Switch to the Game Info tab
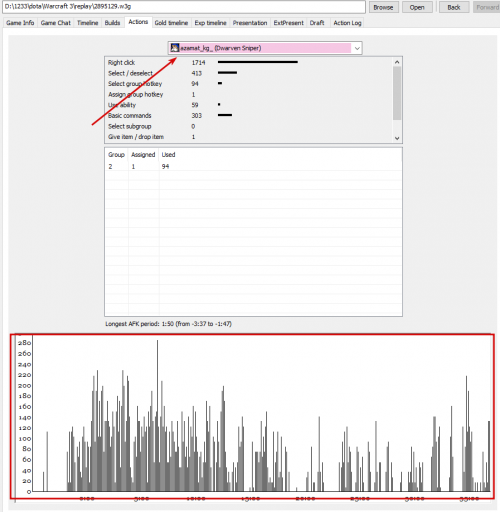The height and width of the screenshot is (512, 500). [x=20, y=23]
